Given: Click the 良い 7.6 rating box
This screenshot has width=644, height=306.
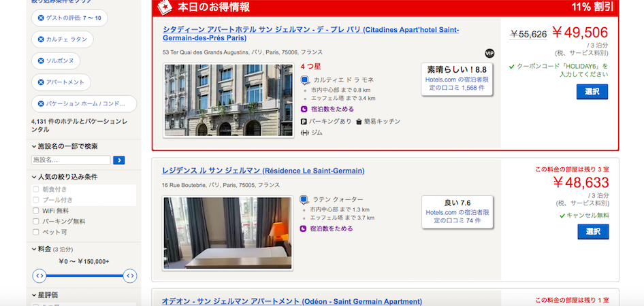Looking at the screenshot, I should click(457, 212).
